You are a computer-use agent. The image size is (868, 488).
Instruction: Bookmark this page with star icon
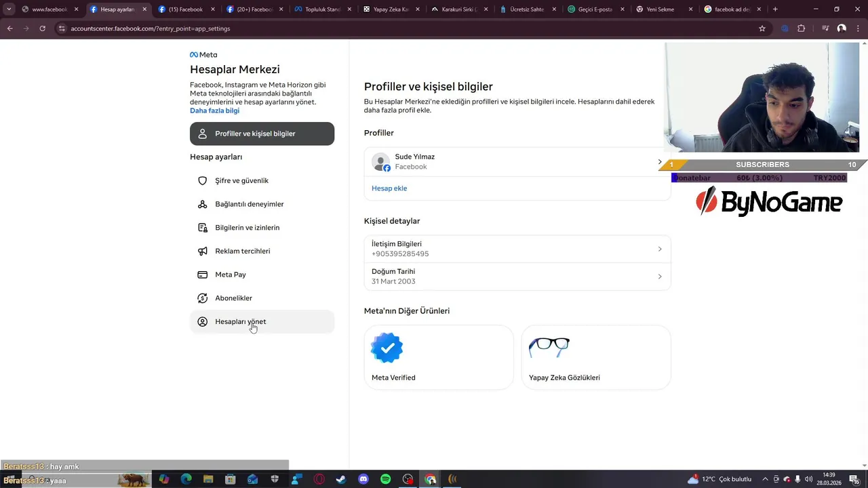[x=762, y=28]
